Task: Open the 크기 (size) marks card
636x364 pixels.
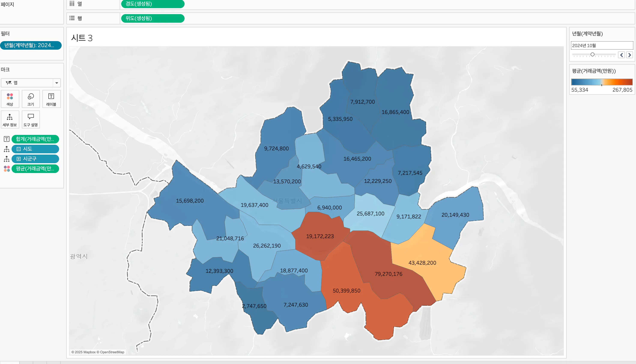Action: coord(31,99)
